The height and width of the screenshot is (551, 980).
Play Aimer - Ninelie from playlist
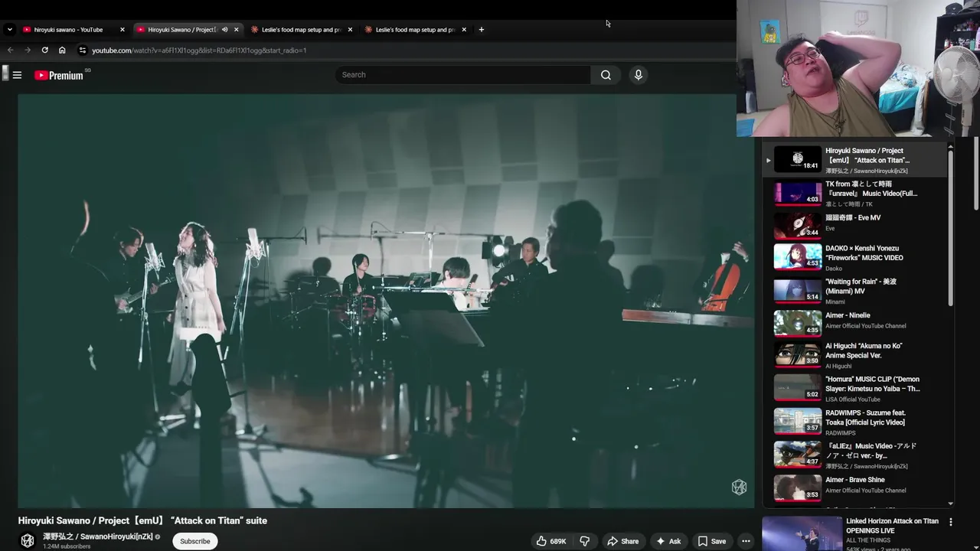[x=854, y=324]
